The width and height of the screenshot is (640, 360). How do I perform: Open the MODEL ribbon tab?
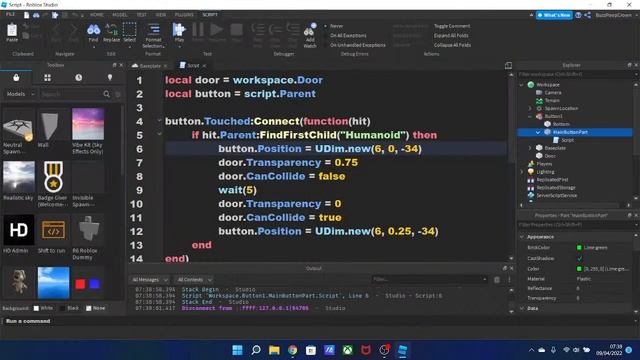click(120, 15)
